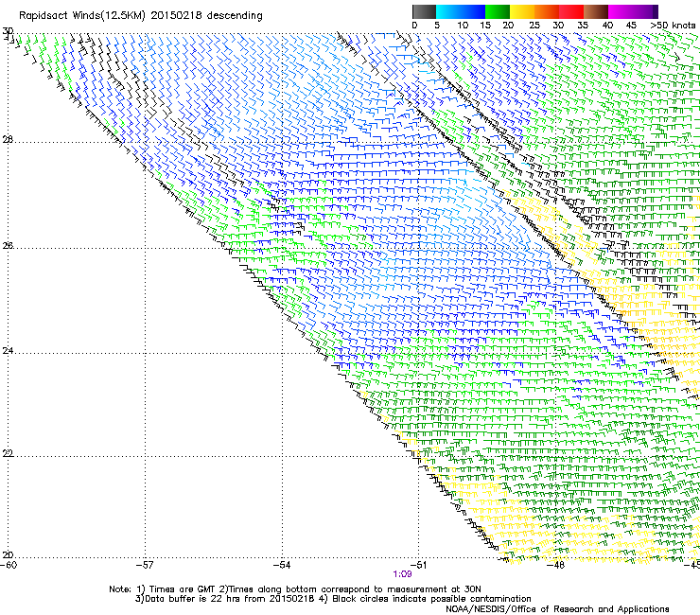Click the longitude axis label '-48'
This screenshot has width=700, height=615.
pos(556,565)
